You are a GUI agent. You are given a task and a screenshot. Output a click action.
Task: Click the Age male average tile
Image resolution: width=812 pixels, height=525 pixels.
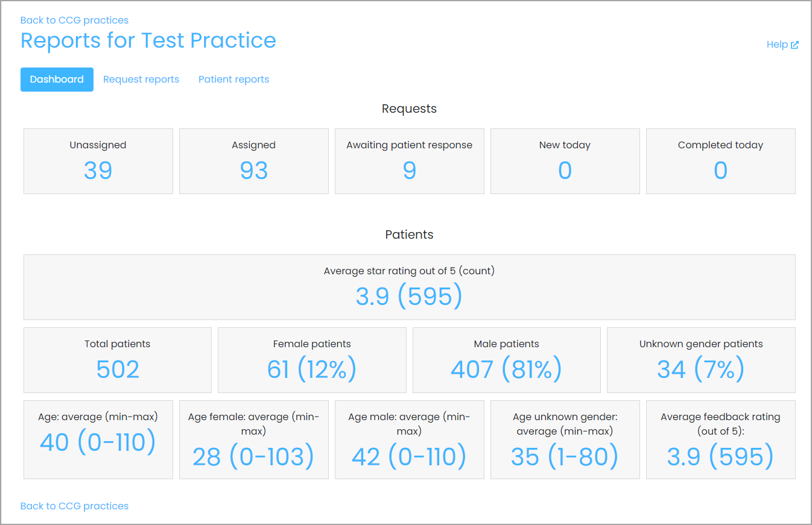(410, 440)
